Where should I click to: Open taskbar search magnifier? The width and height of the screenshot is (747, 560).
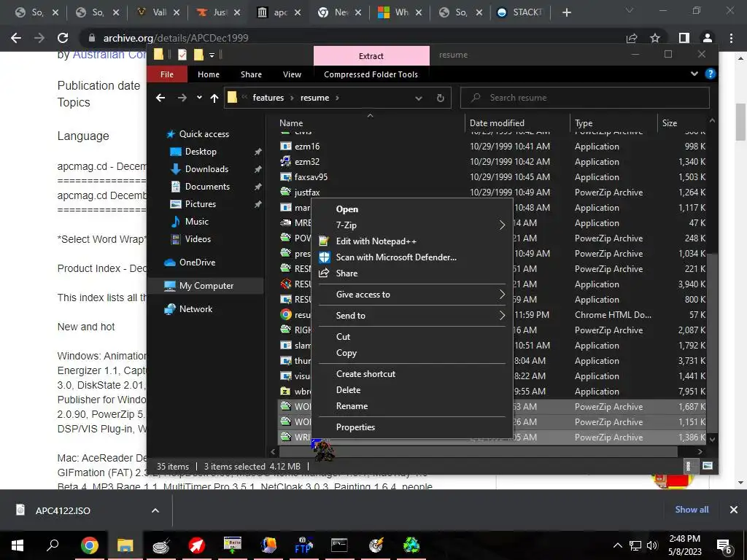pos(53,545)
